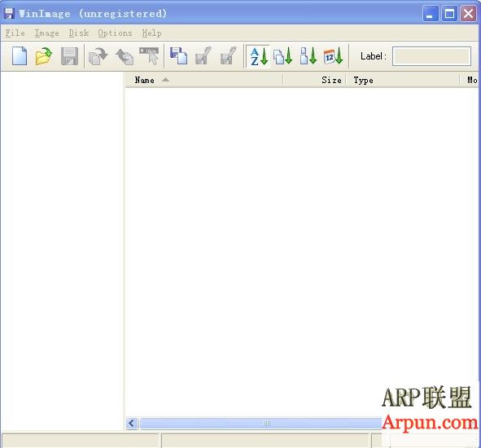Image resolution: width=481 pixels, height=448 pixels.
Task: Sort by size icon with stacked boxes
Action: pos(308,56)
